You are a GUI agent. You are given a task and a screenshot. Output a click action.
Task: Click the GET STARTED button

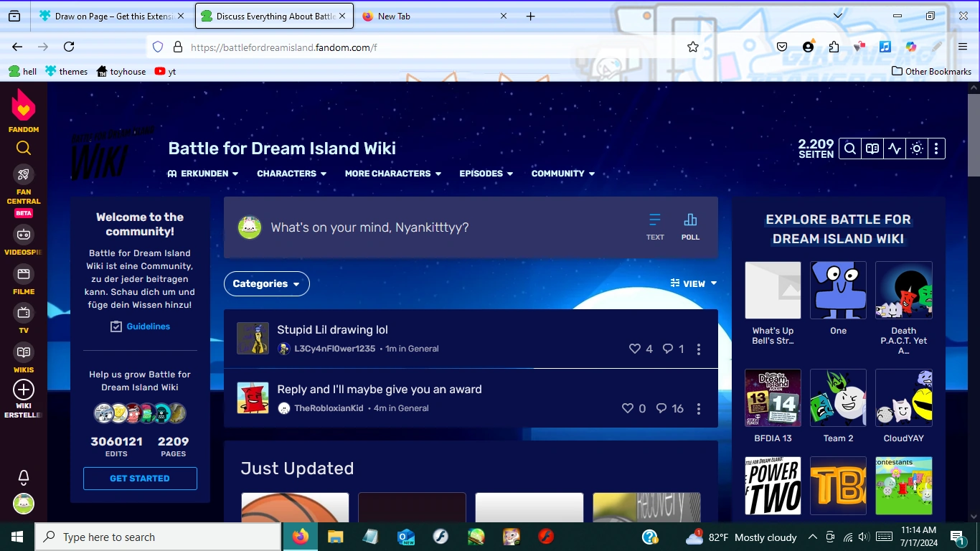point(140,479)
